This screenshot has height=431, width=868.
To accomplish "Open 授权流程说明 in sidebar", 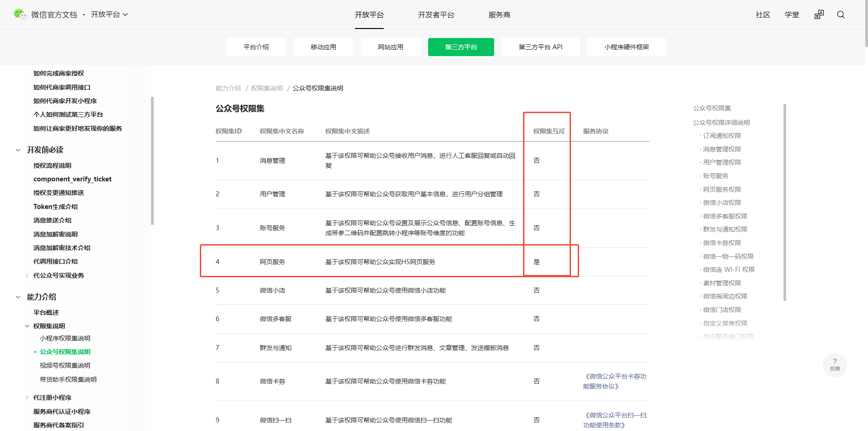I will click(x=52, y=166).
